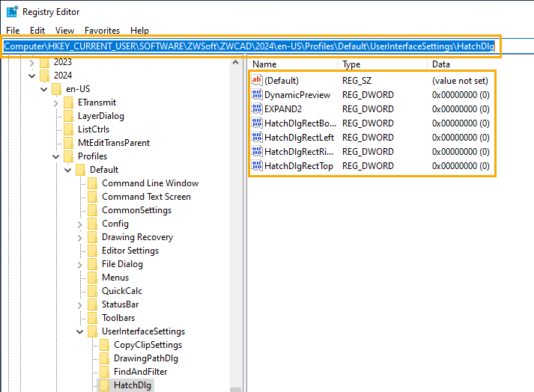Select the en-US folder icon
This screenshot has width=534, height=392.
pyautogui.click(x=56, y=89)
